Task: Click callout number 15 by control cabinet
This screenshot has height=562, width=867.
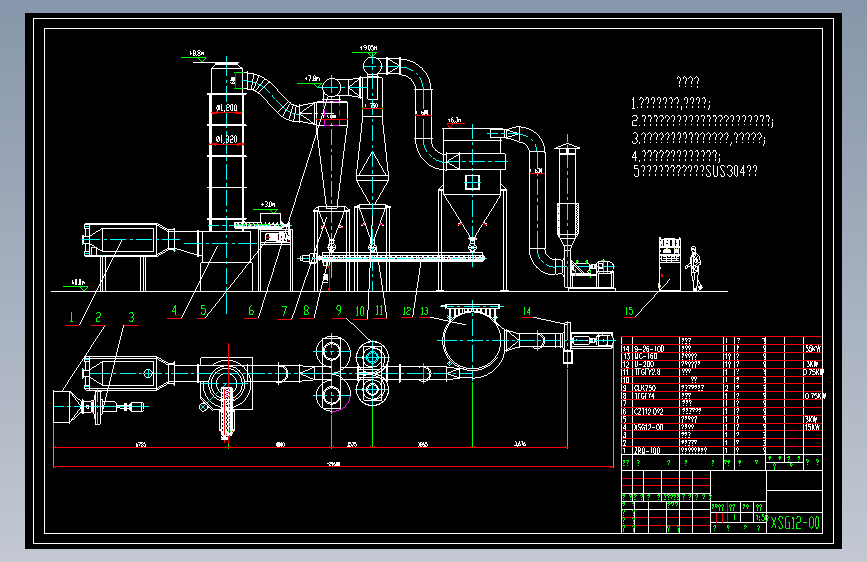Action: (628, 311)
